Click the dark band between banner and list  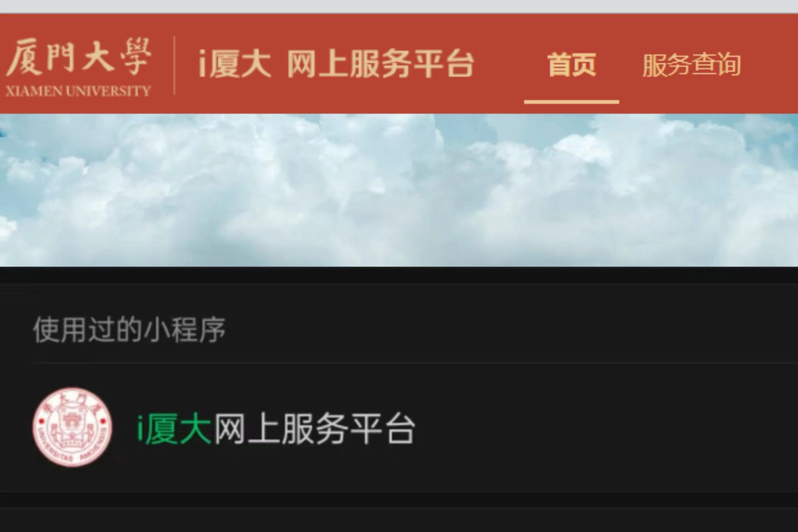click(x=399, y=275)
